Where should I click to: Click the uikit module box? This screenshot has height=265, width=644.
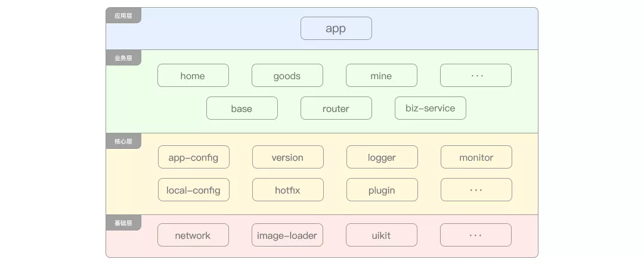[x=382, y=235]
